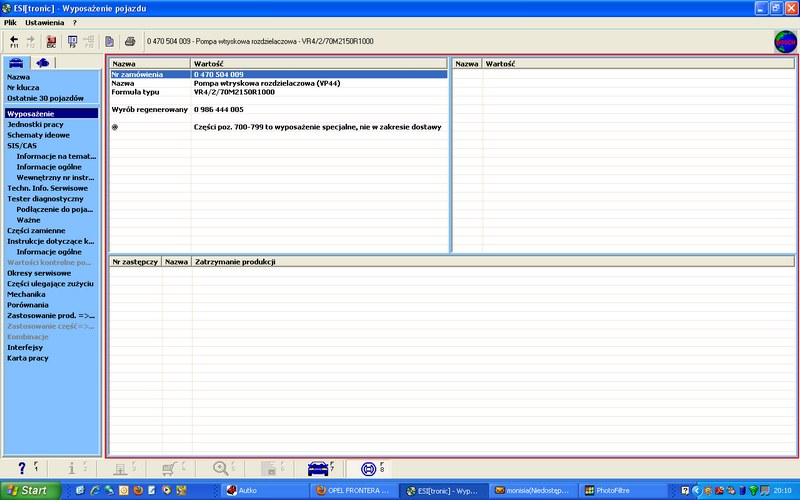
Task: Click the Bosch logo F8 icon
Action: click(x=368, y=468)
